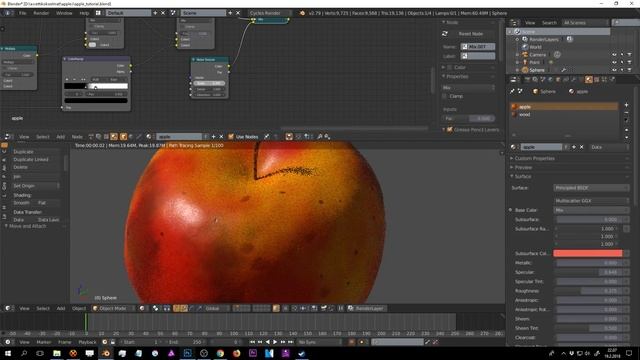Play the animation in timeline

275,342
